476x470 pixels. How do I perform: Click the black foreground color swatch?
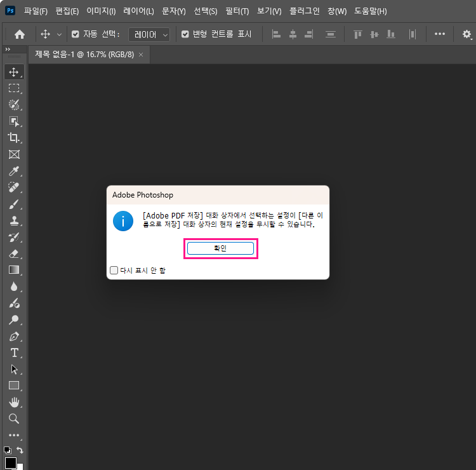[x=10, y=462]
